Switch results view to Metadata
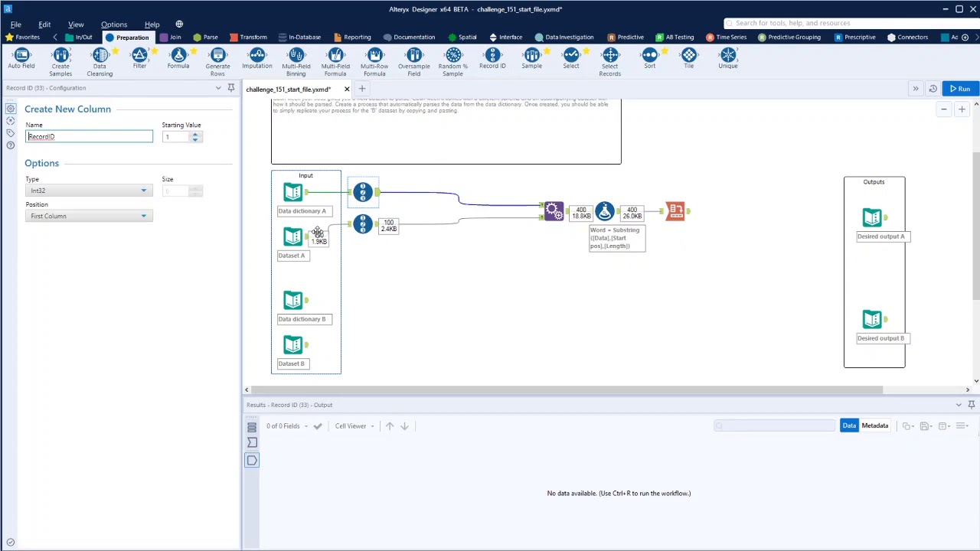This screenshot has height=551, width=980. point(875,425)
